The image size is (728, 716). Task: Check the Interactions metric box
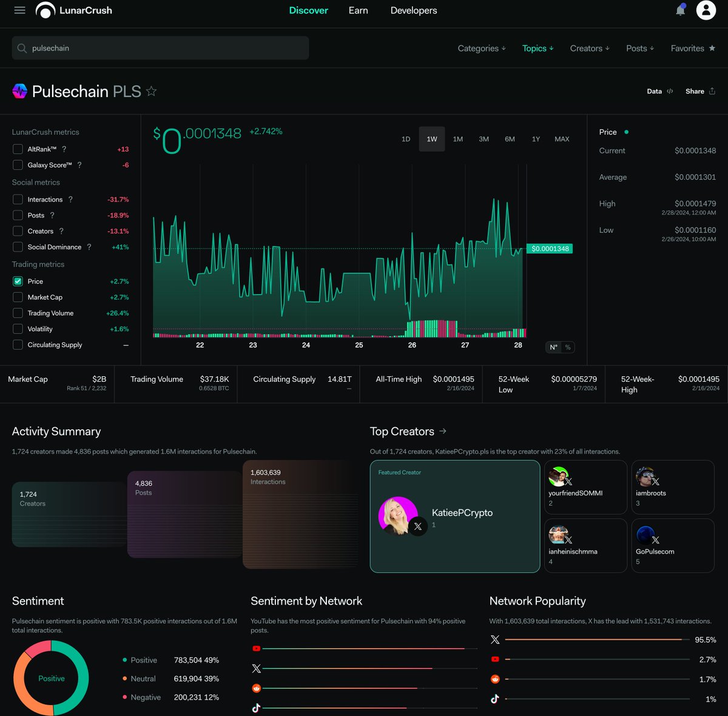coord(18,200)
